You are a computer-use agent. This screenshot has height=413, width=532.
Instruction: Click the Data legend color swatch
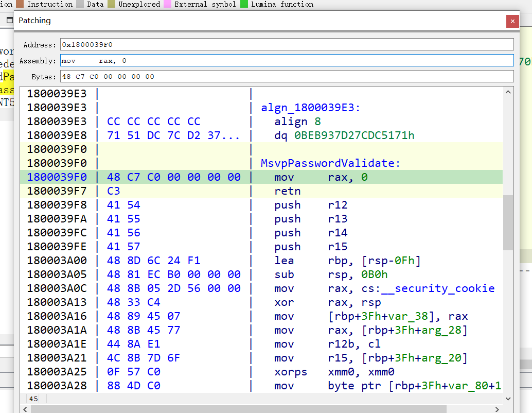[x=80, y=4]
